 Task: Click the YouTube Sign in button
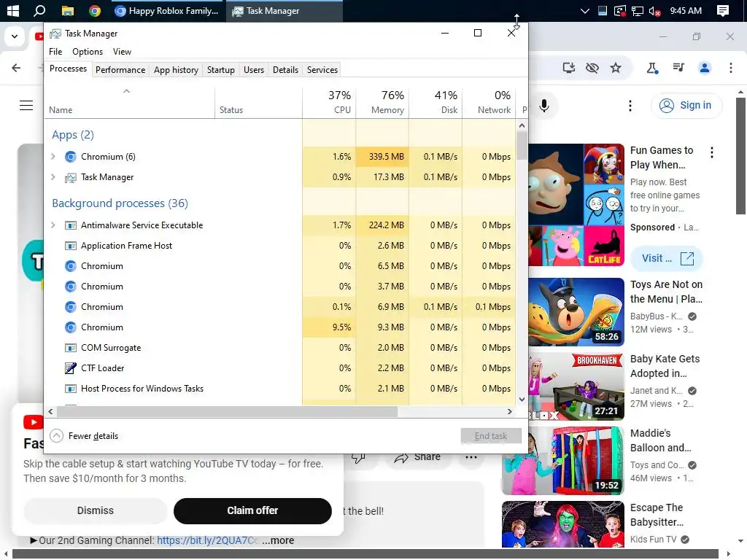pos(686,105)
